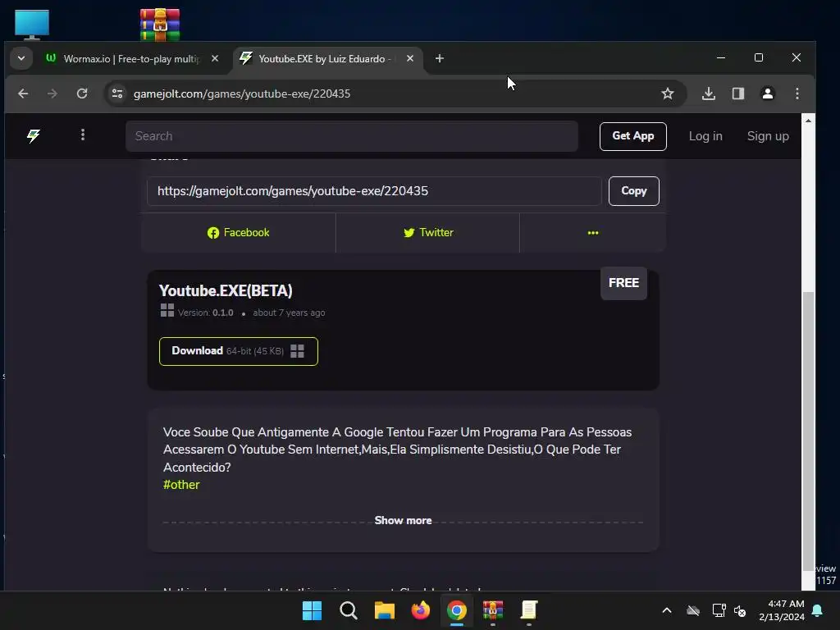Viewport: 840px width, 630px height.
Task: Open the Notepad taskbar icon
Action: 529,610
